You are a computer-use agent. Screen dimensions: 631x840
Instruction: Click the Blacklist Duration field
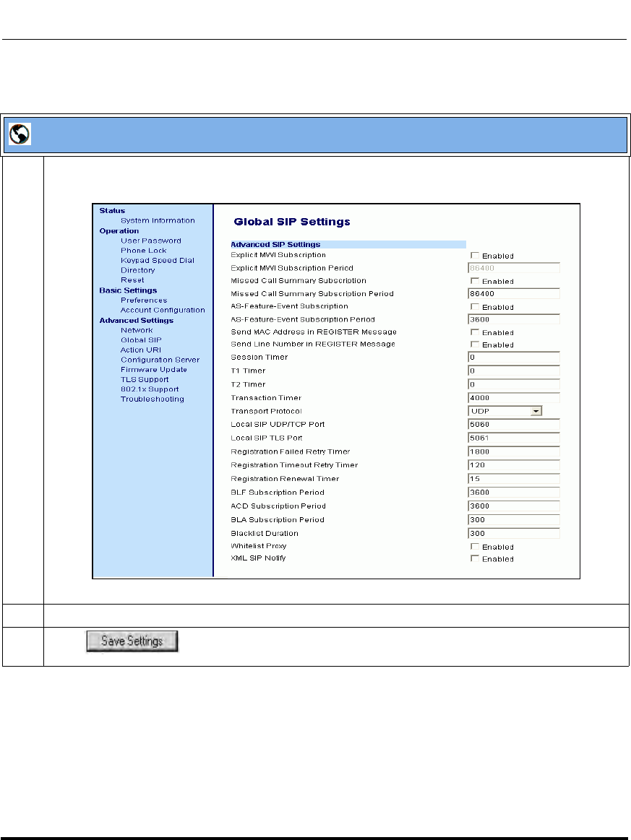(x=514, y=534)
